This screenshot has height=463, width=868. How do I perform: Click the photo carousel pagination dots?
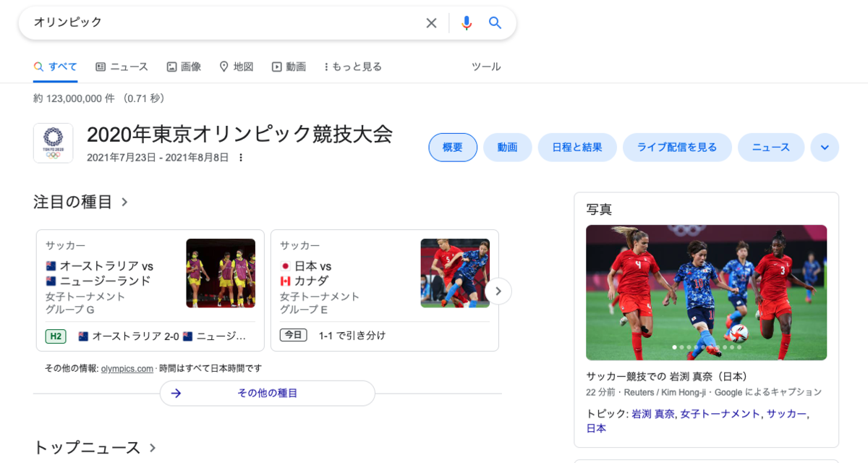click(x=707, y=347)
